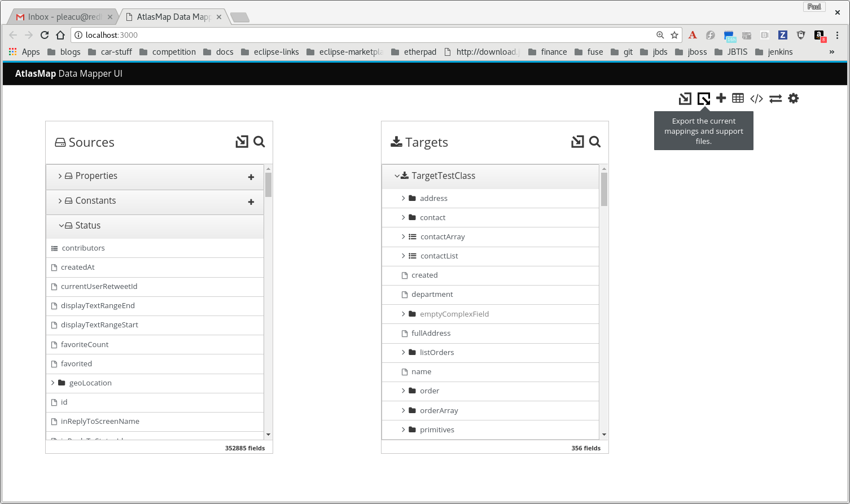Viewport: 850px width, 504px height.
Task: Open the search magnifier in Sources panel
Action: coord(259,142)
